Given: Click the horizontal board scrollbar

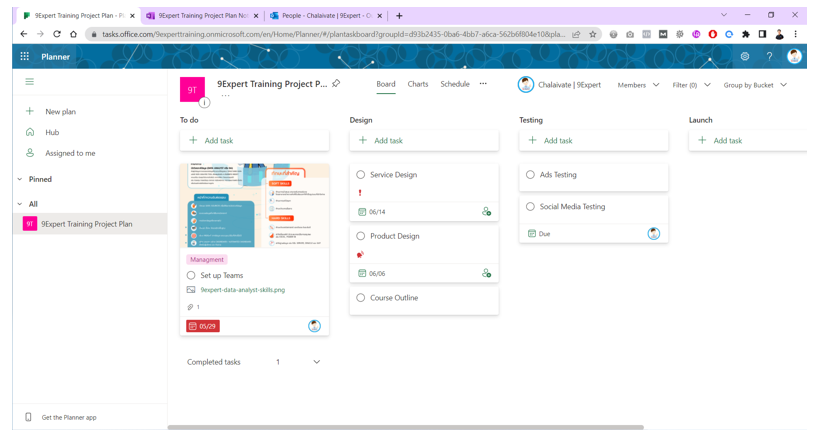Looking at the screenshot, I should tap(405, 427).
